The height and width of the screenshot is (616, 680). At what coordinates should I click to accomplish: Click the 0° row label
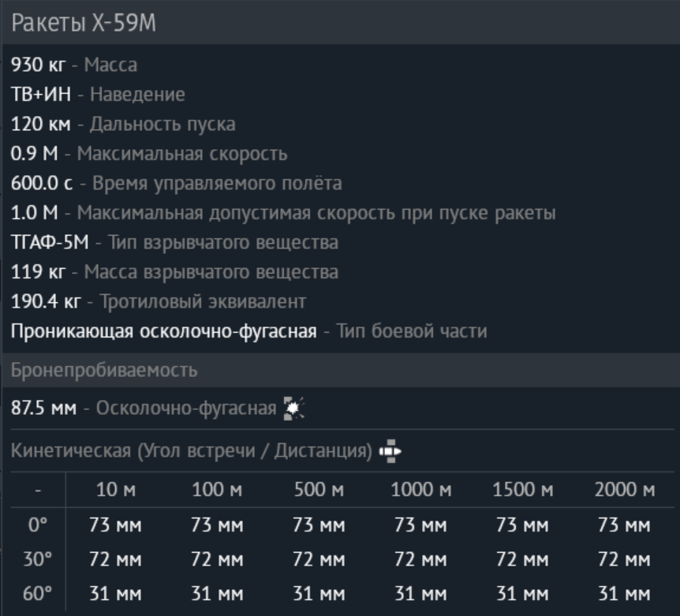(38, 525)
